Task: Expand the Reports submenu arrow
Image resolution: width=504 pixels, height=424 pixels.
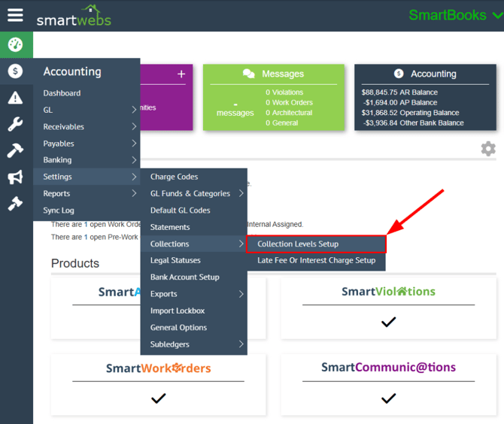Action: pyautogui.click(x=134, y=193)
